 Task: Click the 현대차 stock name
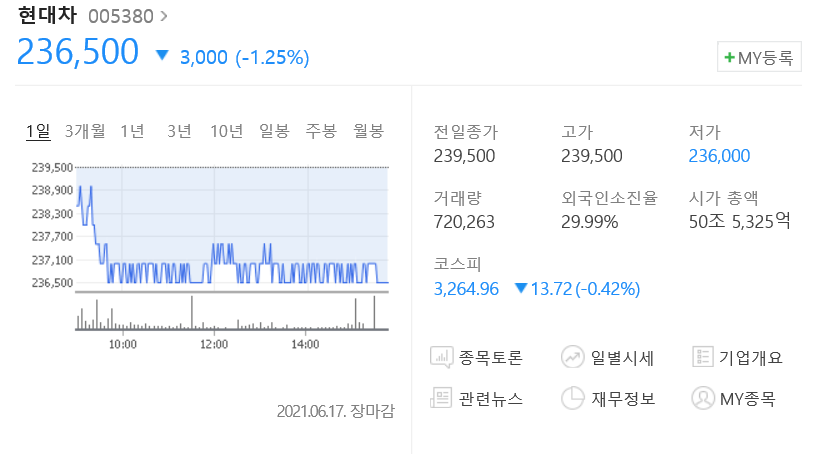pos(47,15)
